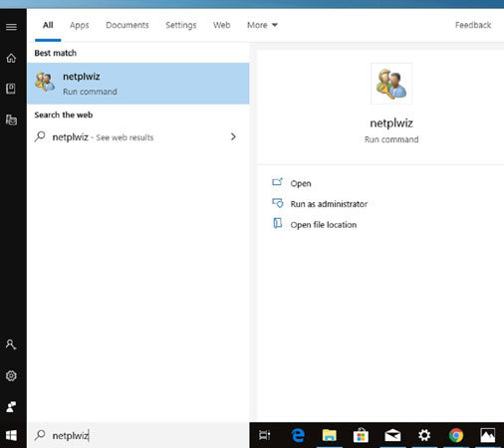Open Task View on the taskbar
This screenshot has width=504, height=448.
(x=265, y=435)
